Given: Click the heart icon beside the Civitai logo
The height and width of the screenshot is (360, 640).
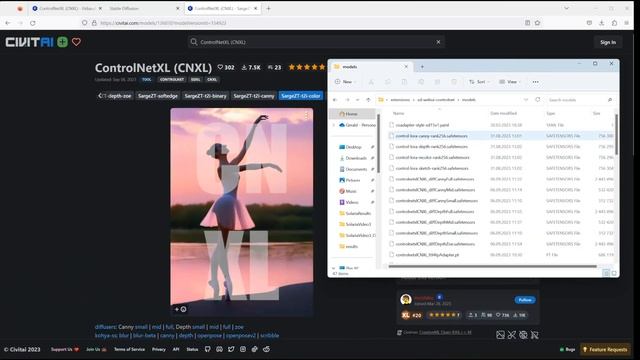Looking at the screenshot, I should [x=76, y=42].
